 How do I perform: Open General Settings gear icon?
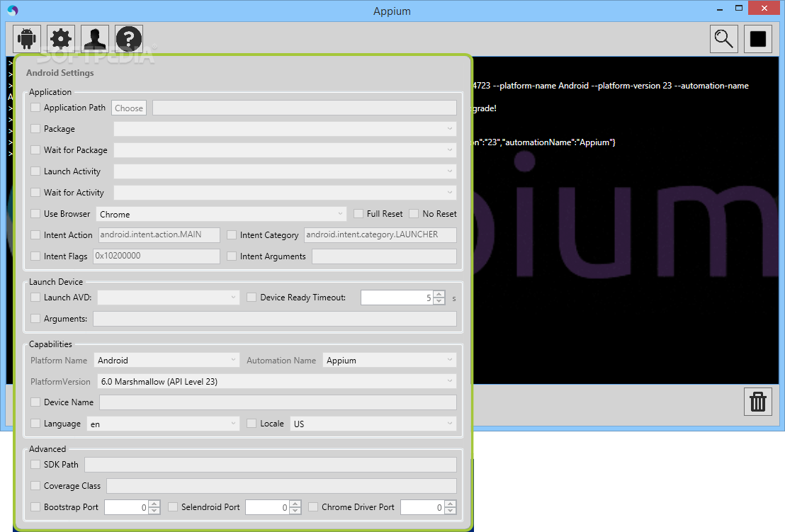pyautogui.click(x=61, y=38)
